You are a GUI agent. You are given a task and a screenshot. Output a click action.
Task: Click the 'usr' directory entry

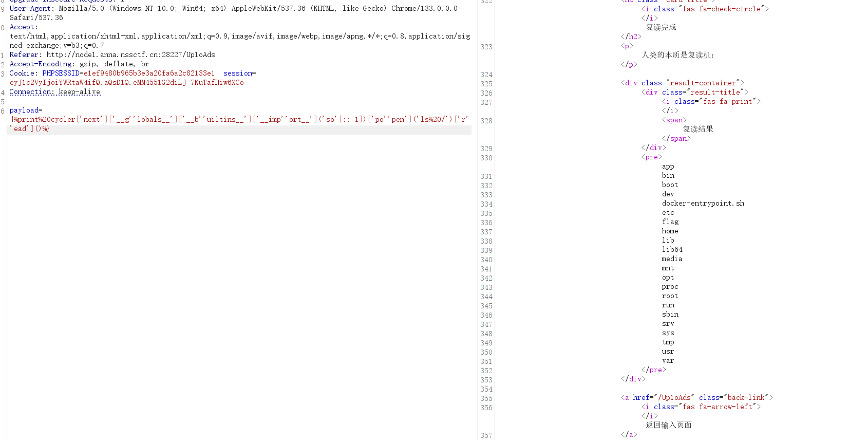(x=668, y=351)
